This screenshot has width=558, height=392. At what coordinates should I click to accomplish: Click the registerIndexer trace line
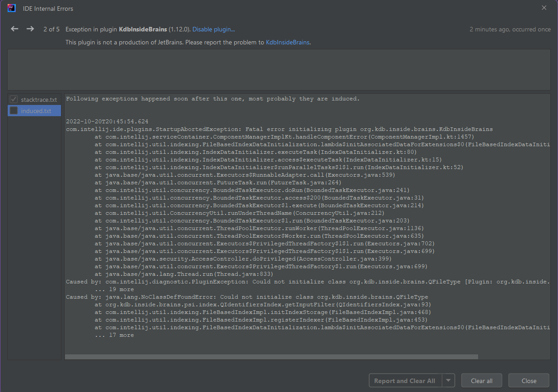261,320
